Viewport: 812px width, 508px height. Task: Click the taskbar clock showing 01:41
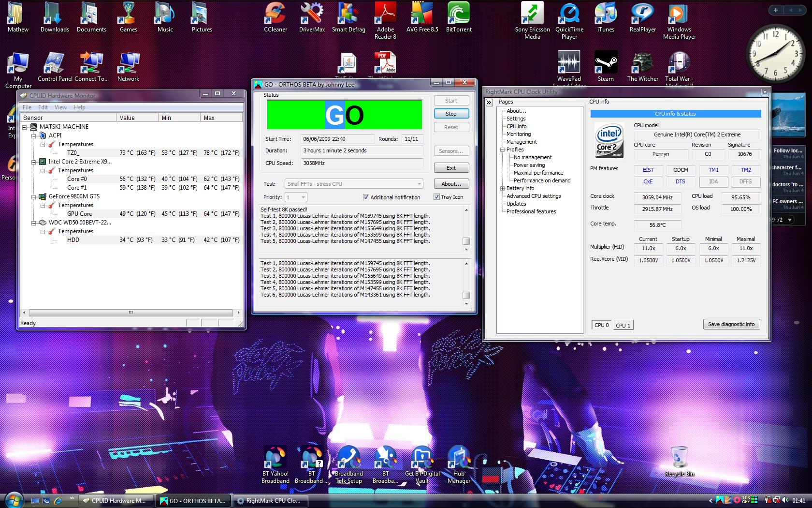(x=799, y=501)
